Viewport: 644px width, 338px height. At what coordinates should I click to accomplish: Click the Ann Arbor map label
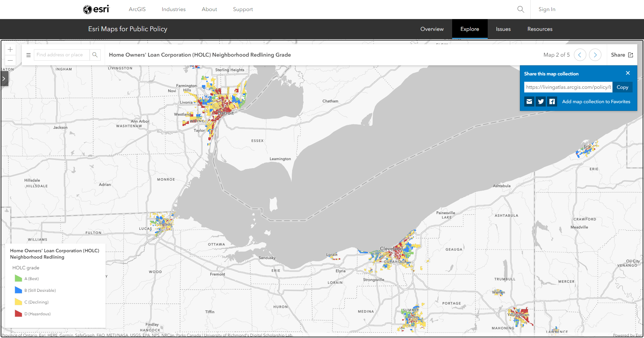point(140,121)
